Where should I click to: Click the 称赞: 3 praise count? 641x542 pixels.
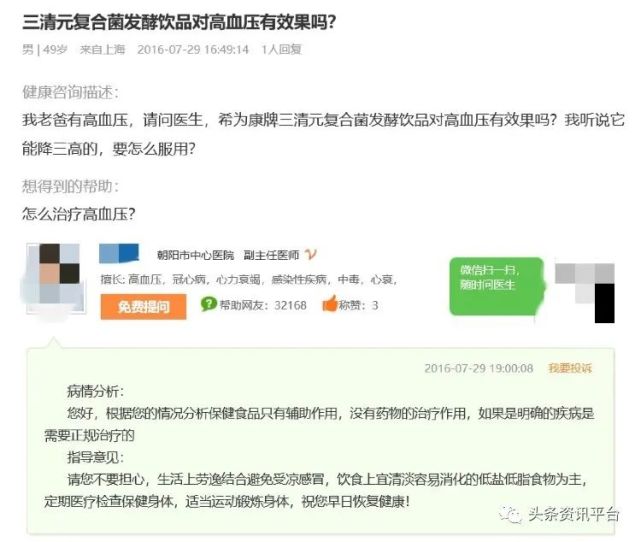(358, 305)
